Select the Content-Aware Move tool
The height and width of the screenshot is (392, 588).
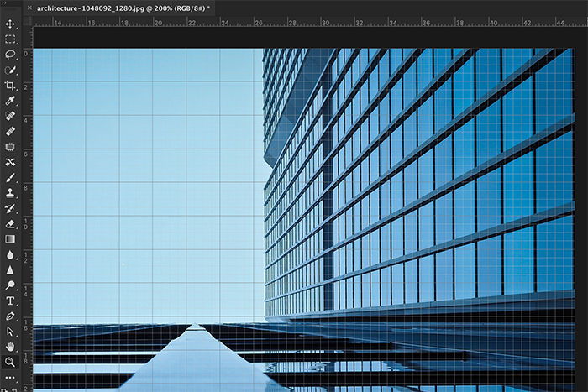coord(10,162)
